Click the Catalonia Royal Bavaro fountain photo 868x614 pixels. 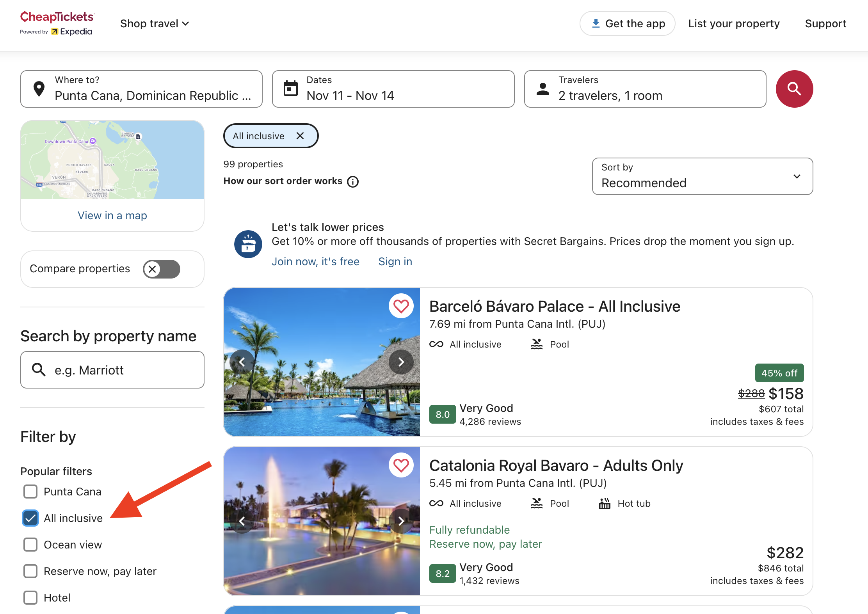tap(322, 521)
